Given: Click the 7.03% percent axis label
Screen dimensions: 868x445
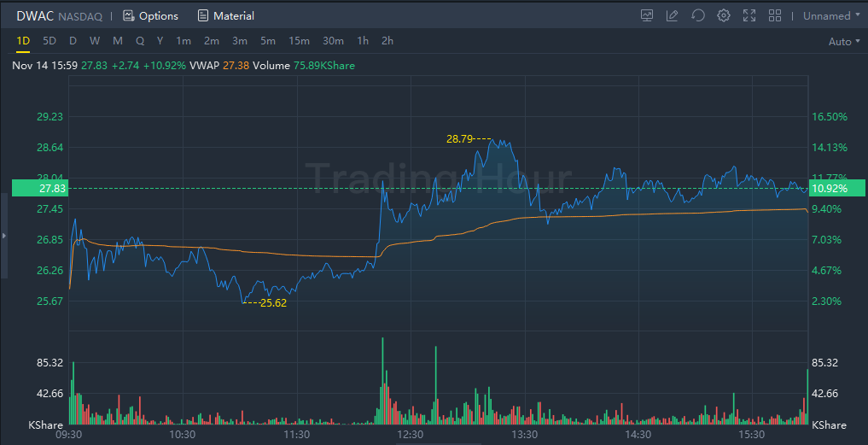Looking at the screenshot, I should (x=826, y=240).
